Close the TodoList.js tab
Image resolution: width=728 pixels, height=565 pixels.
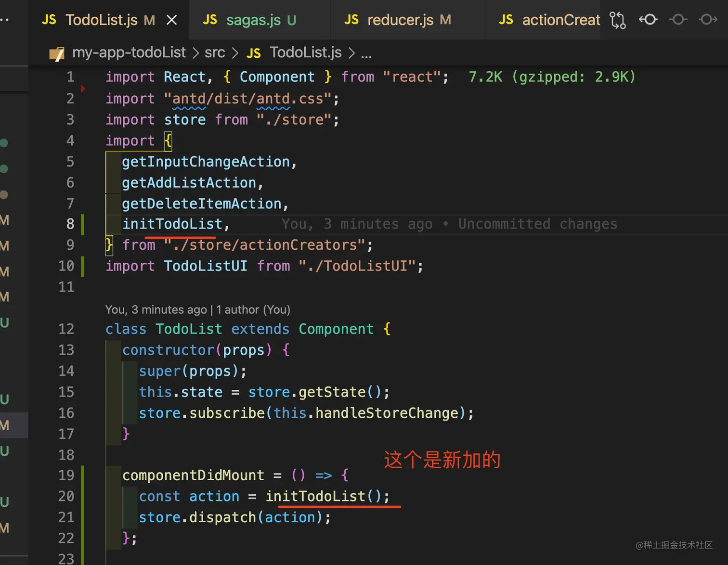171,20
